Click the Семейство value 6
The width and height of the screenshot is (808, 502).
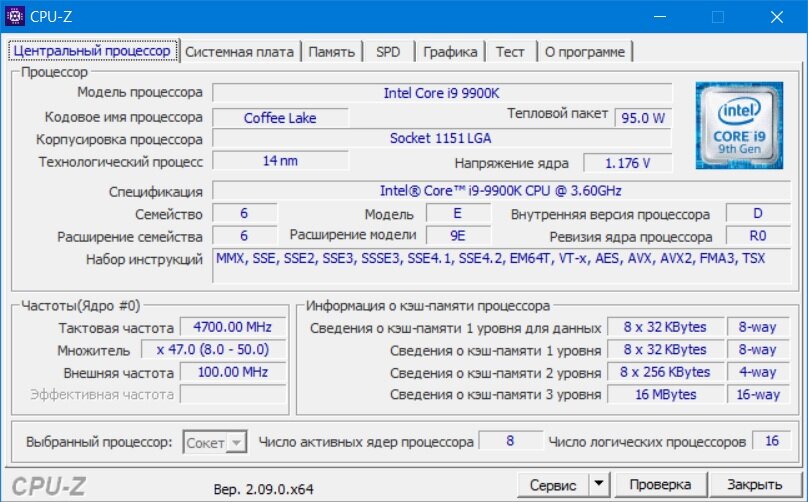[244, 213]
